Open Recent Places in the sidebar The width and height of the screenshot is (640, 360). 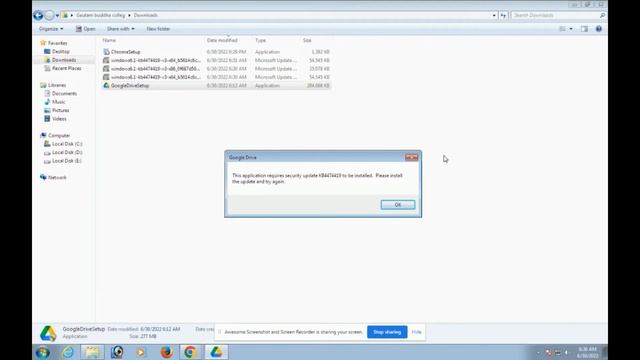(x=67, y=68)
